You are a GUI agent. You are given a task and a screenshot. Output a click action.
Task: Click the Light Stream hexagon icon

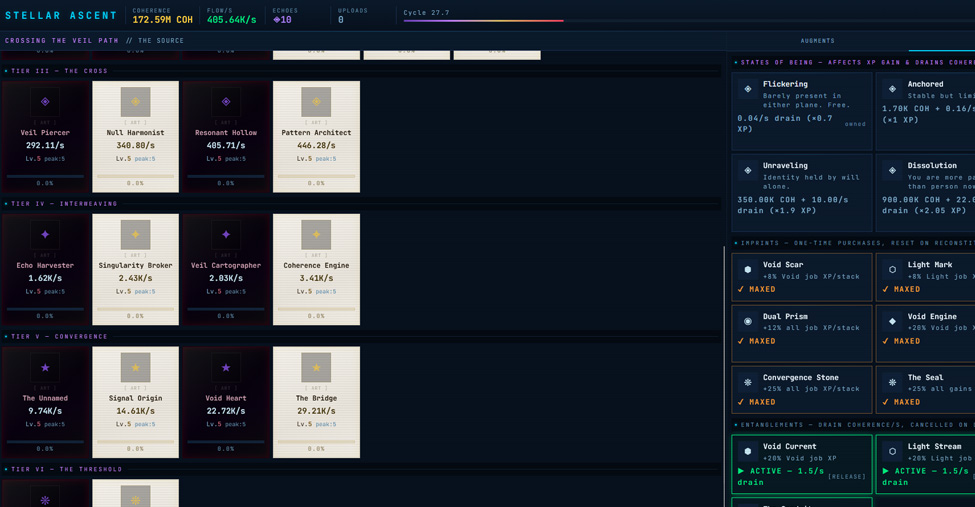(892, 451)
